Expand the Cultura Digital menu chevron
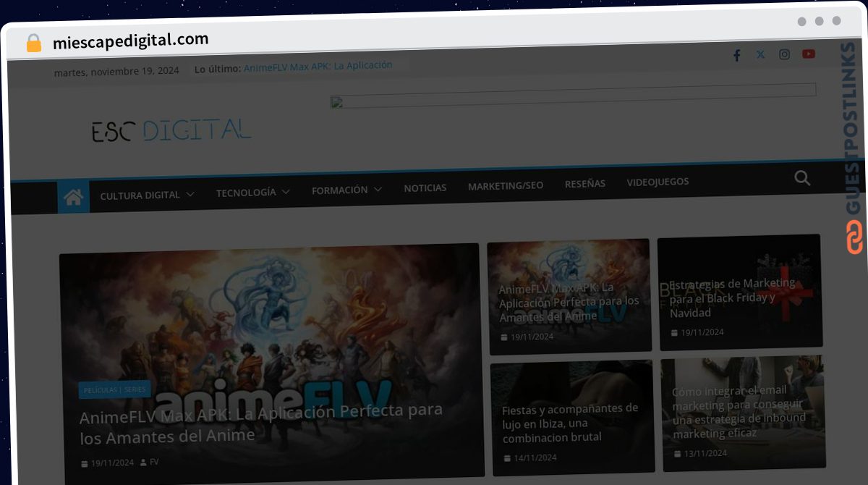This screenshot has height=485, width=868. pos(190,195)
